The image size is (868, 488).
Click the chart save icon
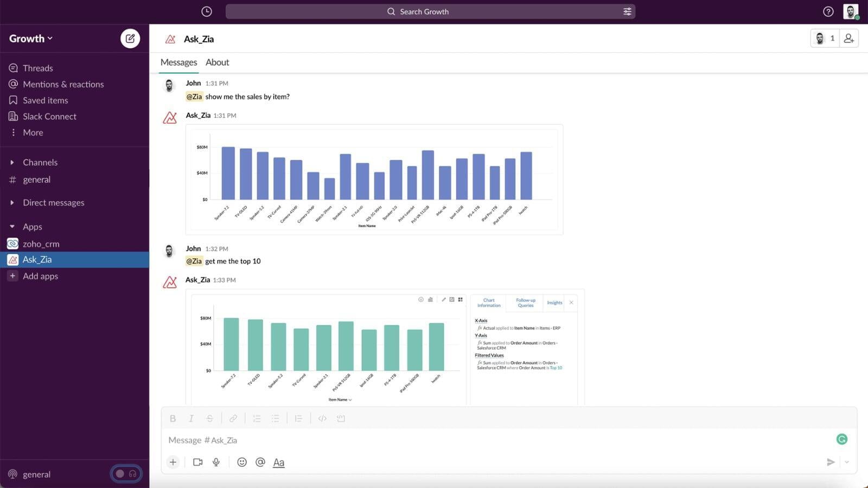[452, 300]
